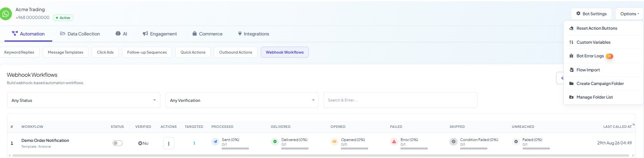644x158 pixels.
Task: Toggle Demo Order Notification status switch
Action: pyautogui.click(x=118, y=143)
